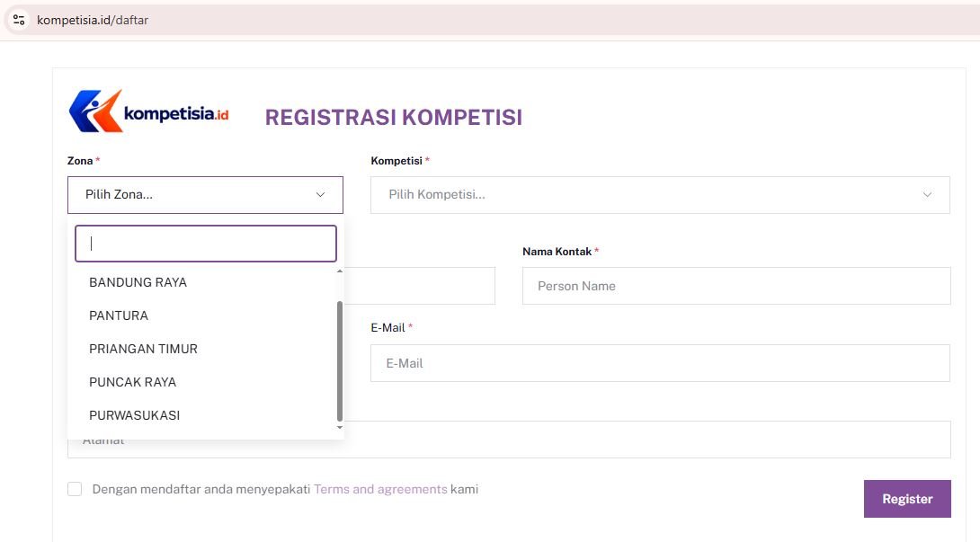Click the E-Mail field label
The height and width of the screenshot is (542, 980).
388,327
